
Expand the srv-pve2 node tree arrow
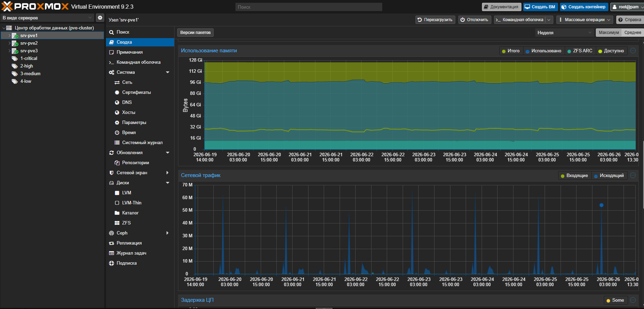click(x=9, y=43)
